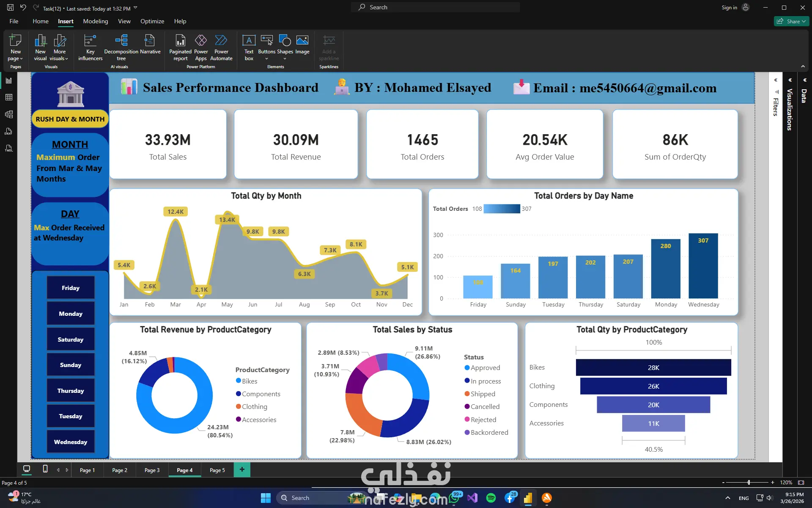Image resolution: width=812 pixels, height=508 pixels.
Task: Adjust the zoom level slider
Action: tap(748, 483)
